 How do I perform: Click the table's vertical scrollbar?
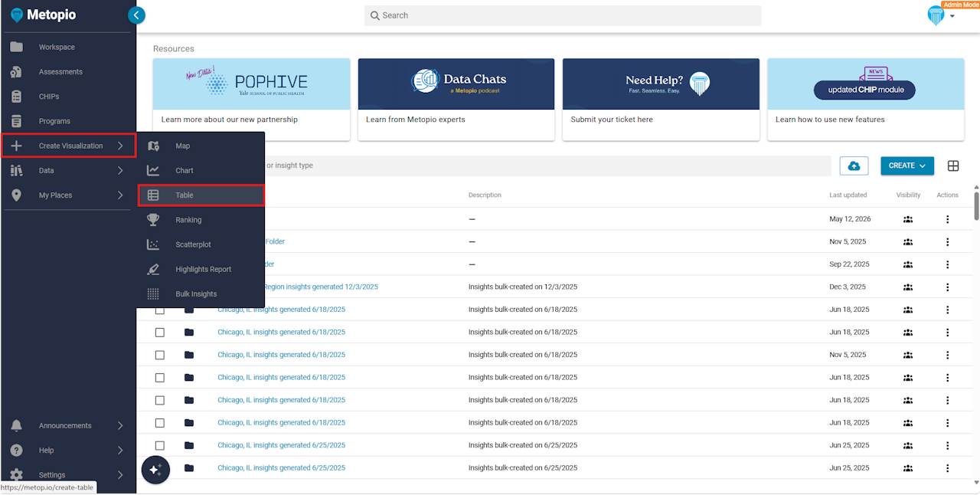tap(976, 205)
